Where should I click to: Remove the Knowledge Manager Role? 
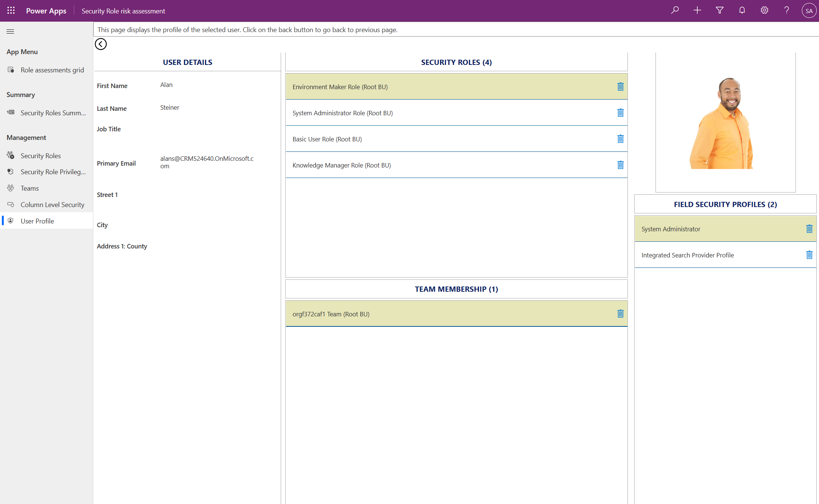click(x=620, y=165)
